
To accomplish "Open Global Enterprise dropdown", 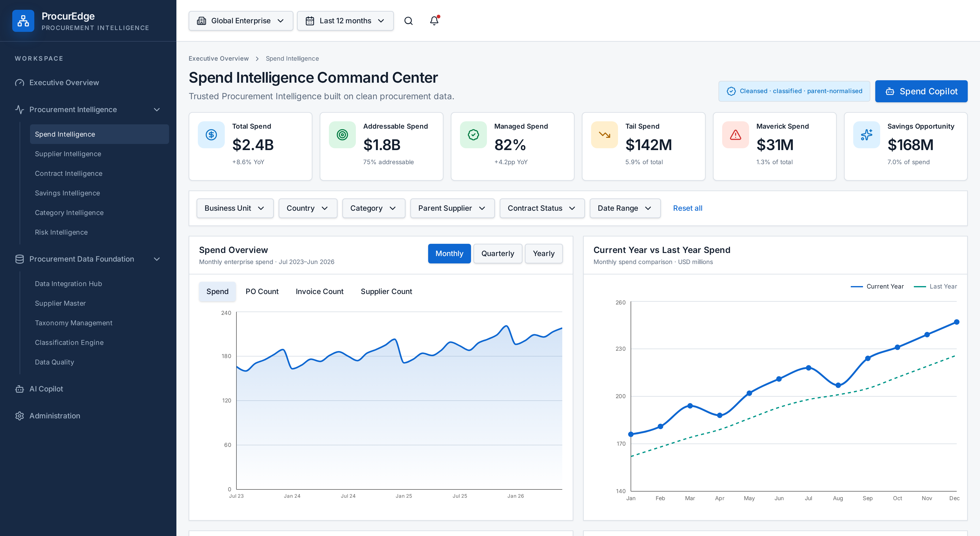I will click(240, 21).
